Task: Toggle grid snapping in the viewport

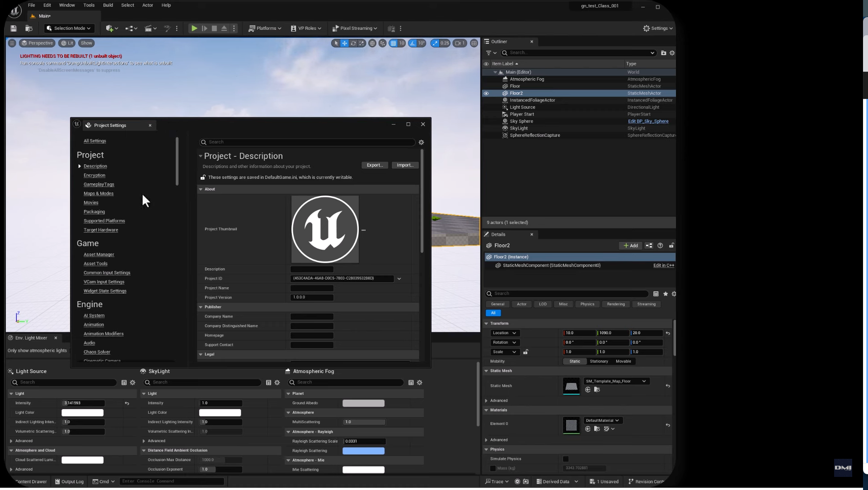Action: coord(393,43)
